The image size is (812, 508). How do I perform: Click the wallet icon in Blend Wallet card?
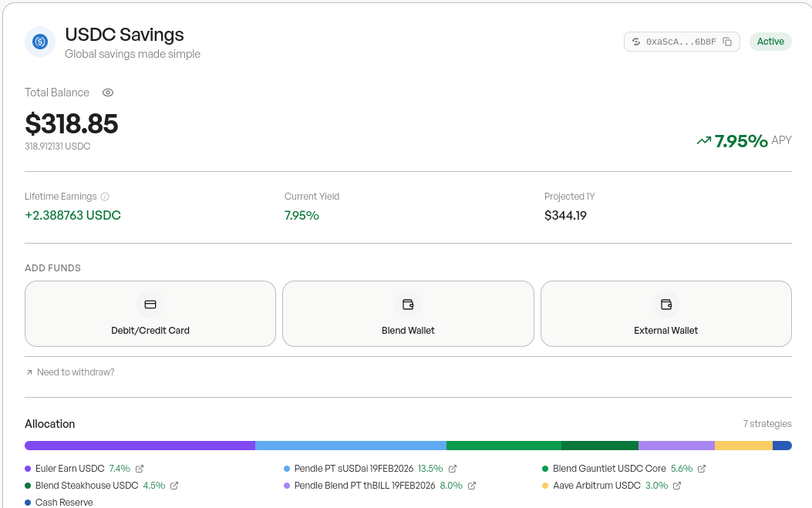(408, 304)
